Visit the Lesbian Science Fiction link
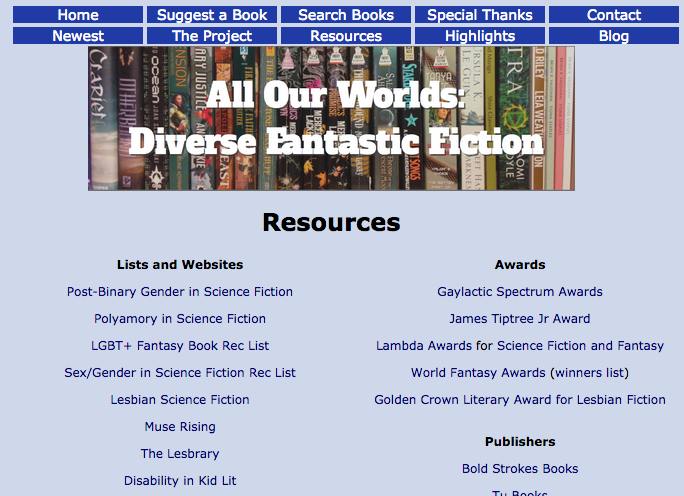The height and width of the screenshot is (496, 684). [x=180, y=400]
